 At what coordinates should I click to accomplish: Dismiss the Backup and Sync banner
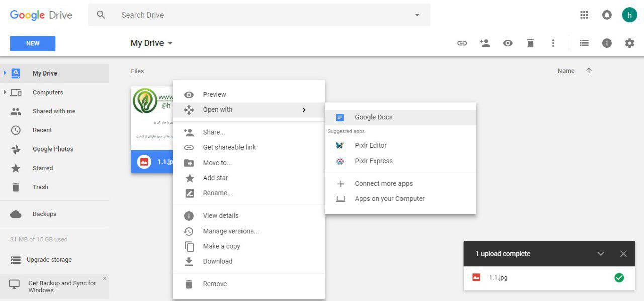click(104, 278)
